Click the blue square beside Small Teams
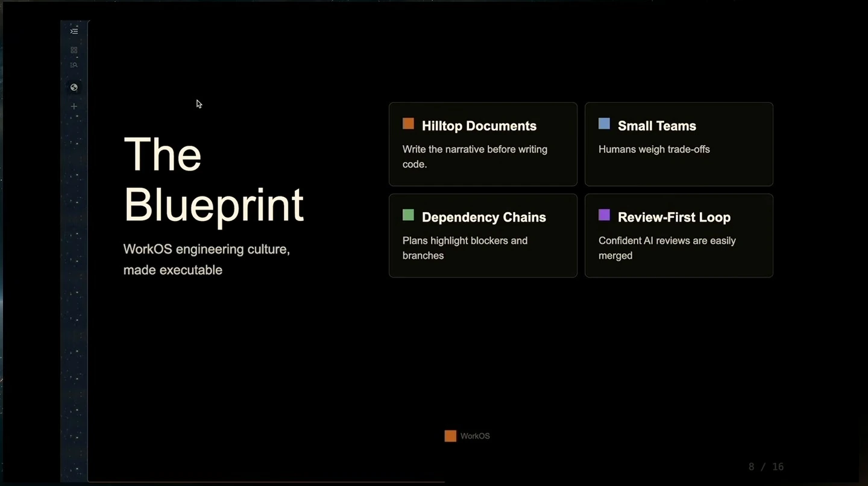Viewport: 868px width, 486px height. 604,124
